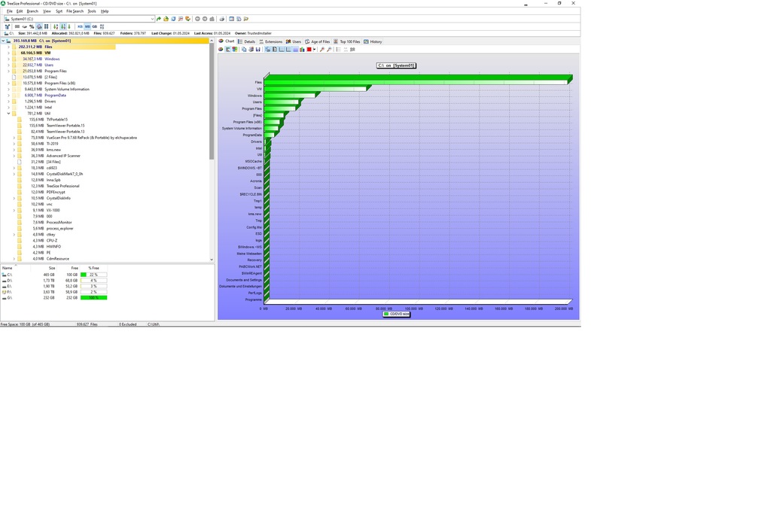Sort drive list by Size column
Image resolution: width=771 pixels, height=532 pixels.
click(43, 268)
